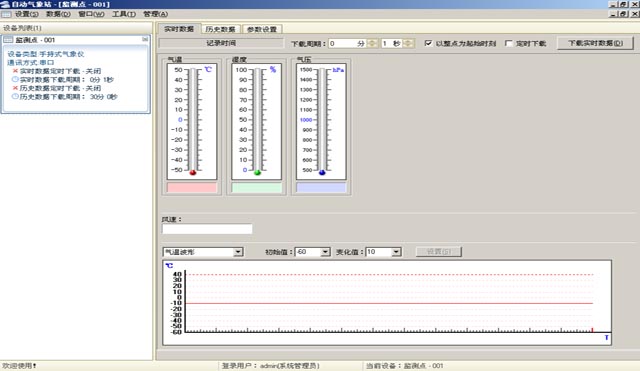Viewport: 640px width, 371px height.
Task: Expand the 初始值 dropdown showing -60
Action: tap(325, 252)
